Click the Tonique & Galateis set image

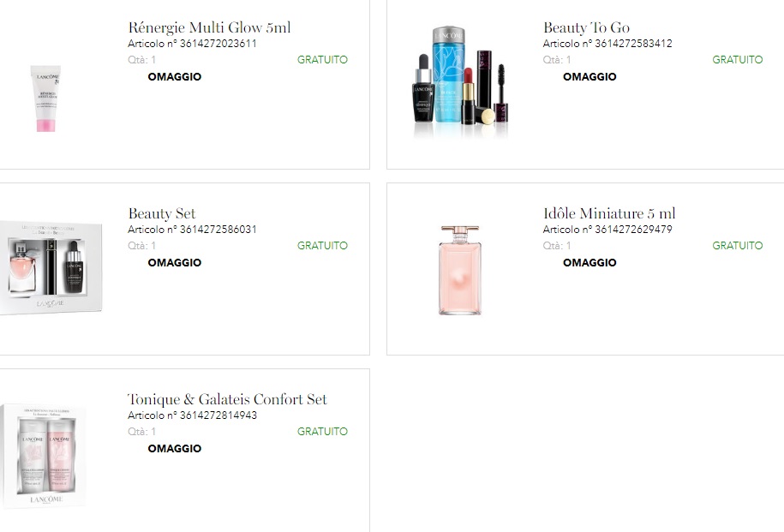44,456
